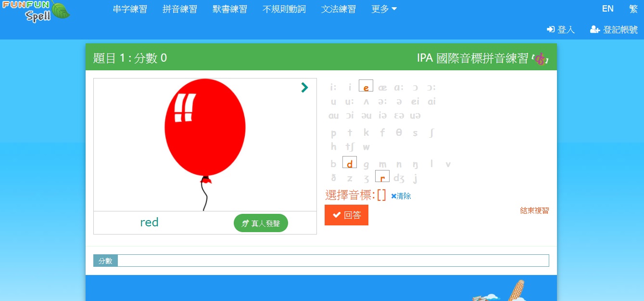Click the phonetic symbol z

pos(350,179)
